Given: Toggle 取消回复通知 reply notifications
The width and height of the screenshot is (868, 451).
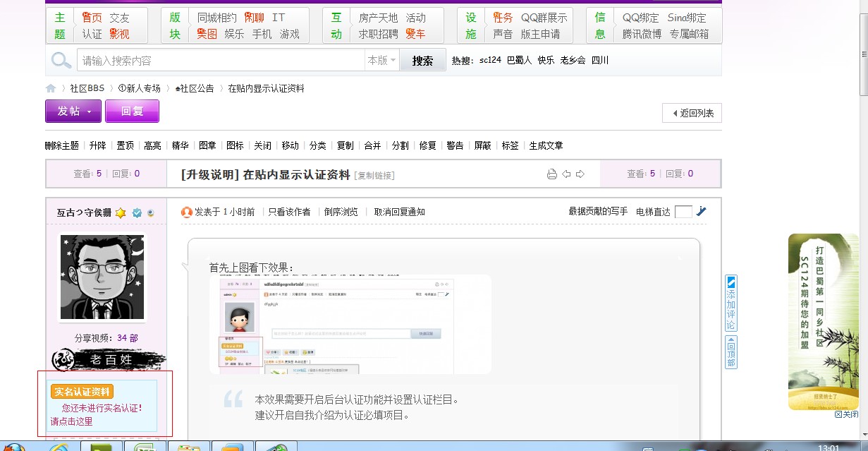Looking at the screenshot, I should click(x=398, y=211).
